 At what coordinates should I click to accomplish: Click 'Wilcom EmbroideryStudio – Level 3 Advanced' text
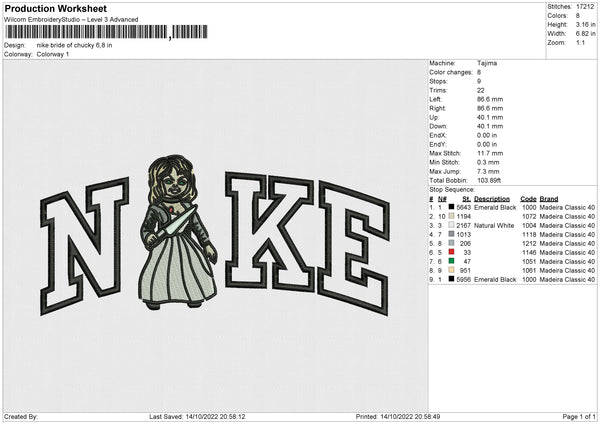(x=71, y=20)
